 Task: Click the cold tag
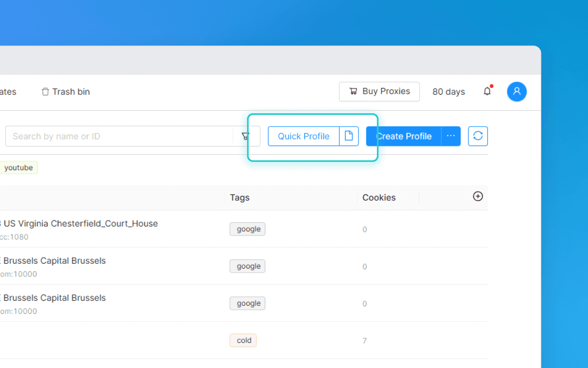pos(243,340)
